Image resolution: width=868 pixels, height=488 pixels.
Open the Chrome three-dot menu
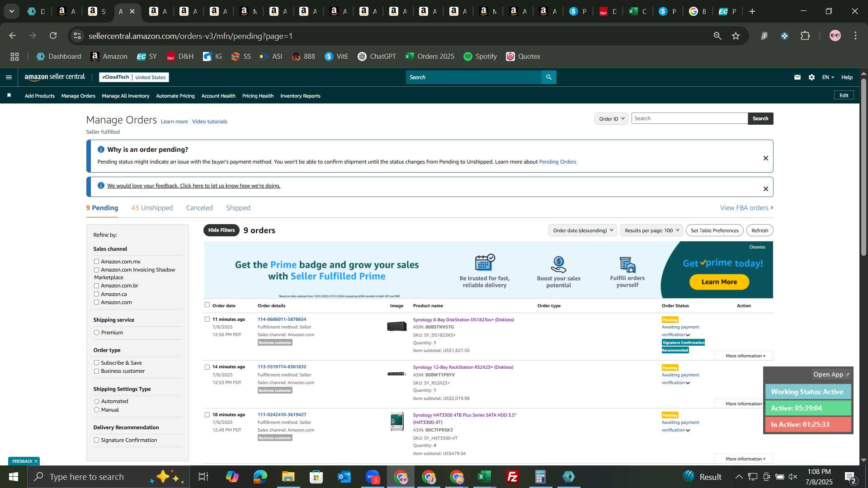(x=856, y=36)
